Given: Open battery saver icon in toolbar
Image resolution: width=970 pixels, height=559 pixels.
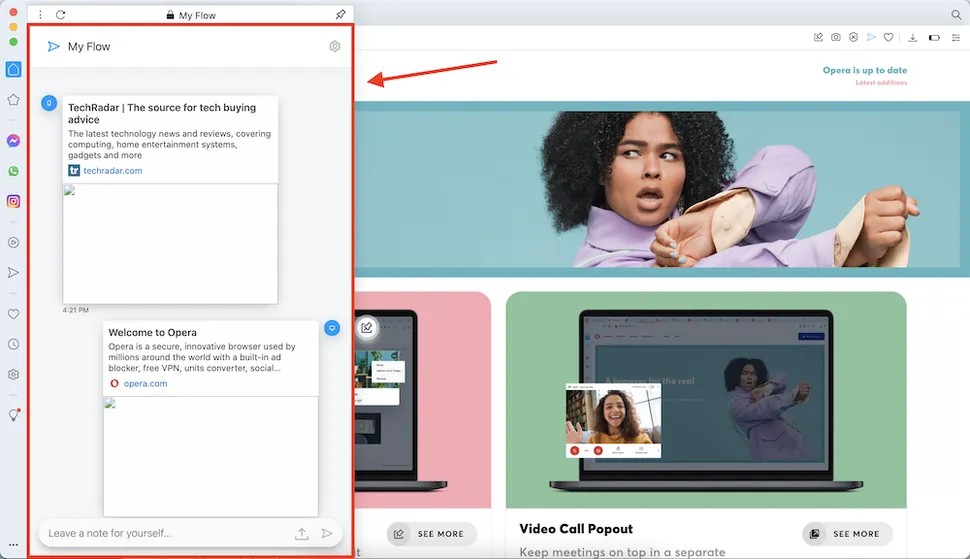Looking at the screenshot, I should point(934,38).
